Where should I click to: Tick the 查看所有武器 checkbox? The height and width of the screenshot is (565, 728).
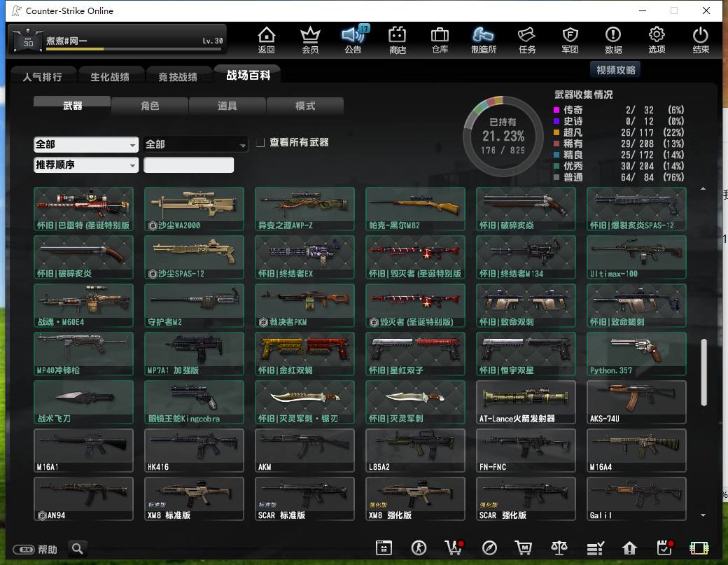[260, 143]
